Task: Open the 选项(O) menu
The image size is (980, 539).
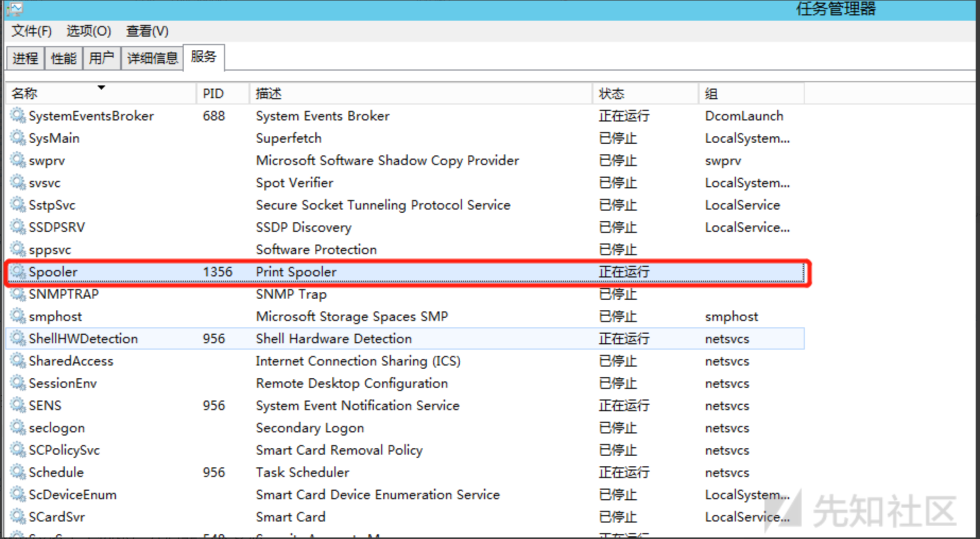Action: click(89, 31)
